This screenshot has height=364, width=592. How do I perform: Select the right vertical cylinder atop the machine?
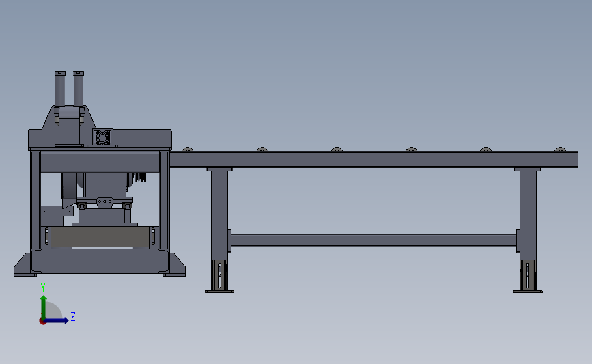tap(79, 88)
